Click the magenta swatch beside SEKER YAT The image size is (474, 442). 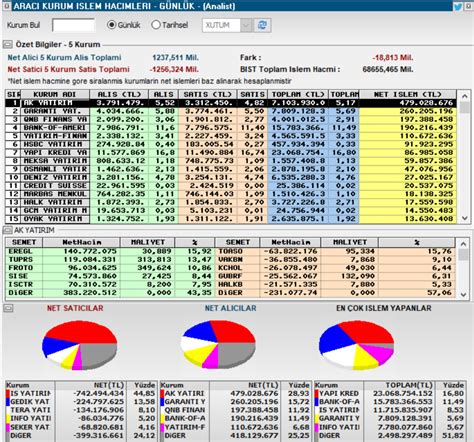(x=8, y=427)
